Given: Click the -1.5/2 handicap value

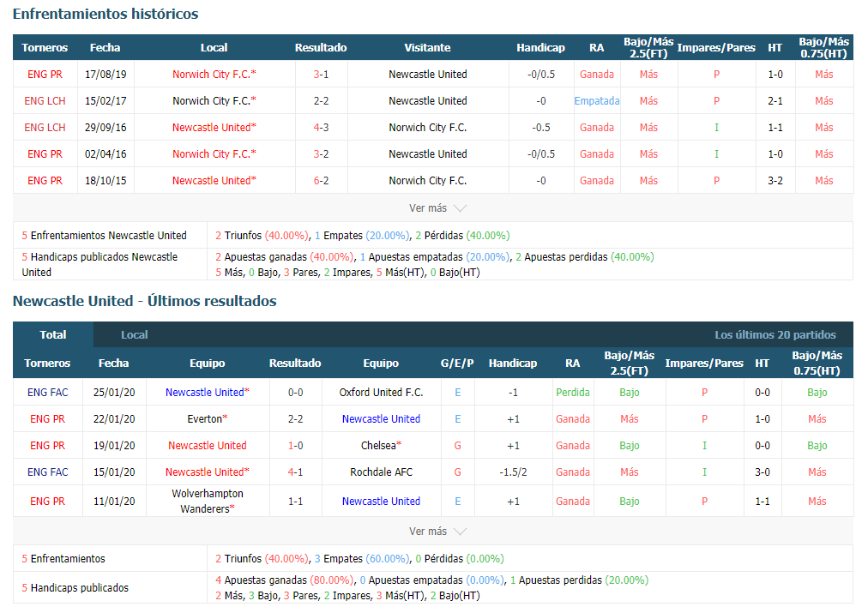Looking at the screenshot, I should click(x=513, y=472).
